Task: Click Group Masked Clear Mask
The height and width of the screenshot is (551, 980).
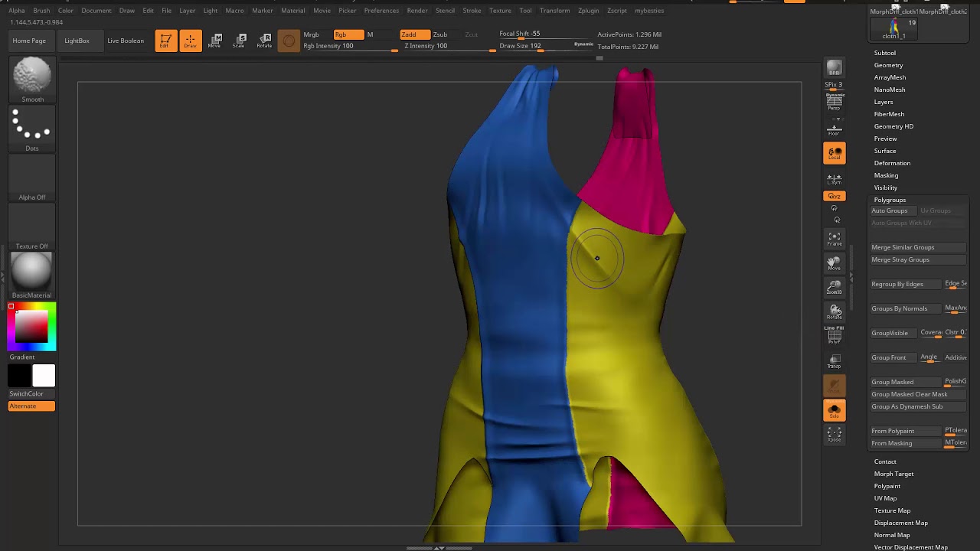Action: pyautogui.click(x=918, y=394)
